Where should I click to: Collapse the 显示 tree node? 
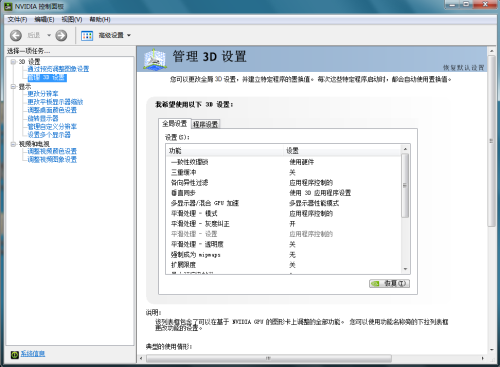click(13, 87)
